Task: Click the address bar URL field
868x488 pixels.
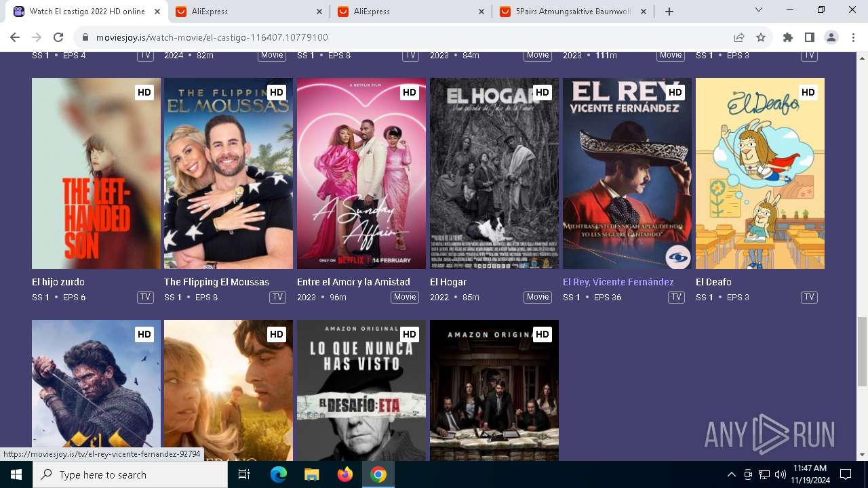Action: pyautogui.click(x=407, y=37)
